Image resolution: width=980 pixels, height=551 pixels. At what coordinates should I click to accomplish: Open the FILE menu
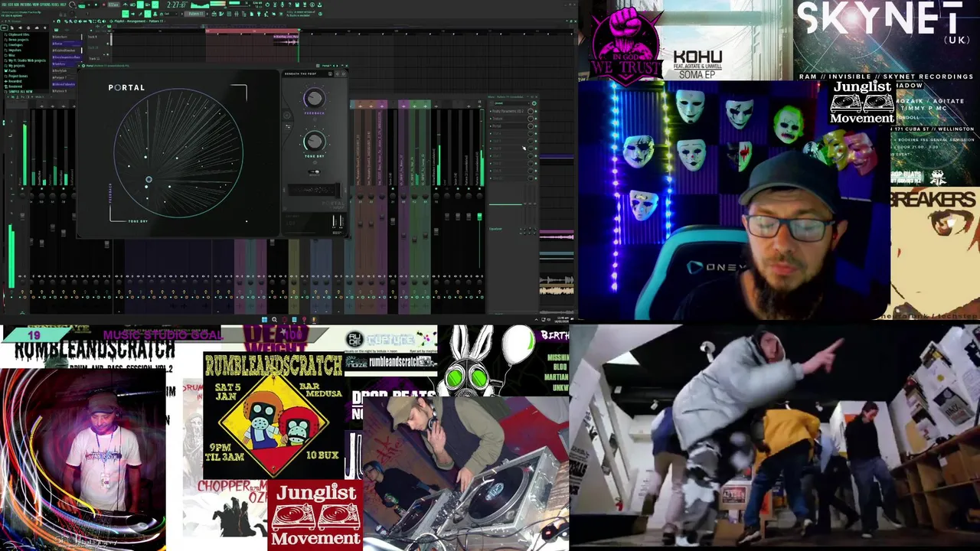tap(4, 5)
